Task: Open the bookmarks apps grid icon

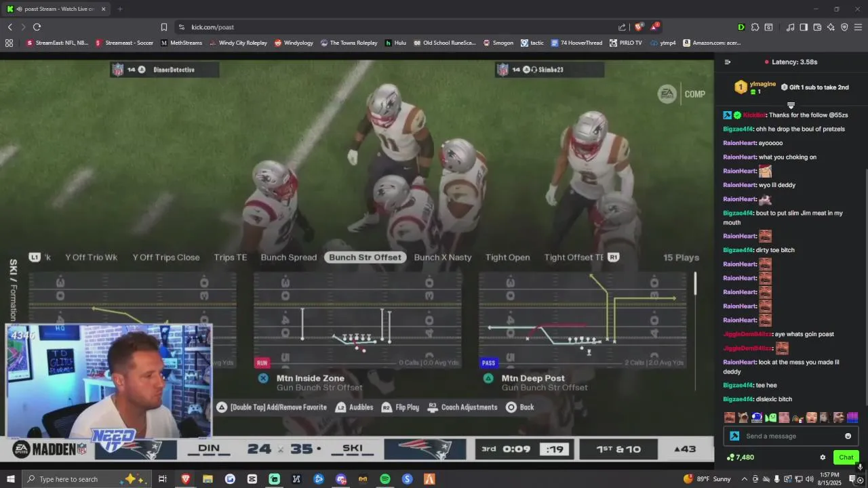Action: click(9, 43)
